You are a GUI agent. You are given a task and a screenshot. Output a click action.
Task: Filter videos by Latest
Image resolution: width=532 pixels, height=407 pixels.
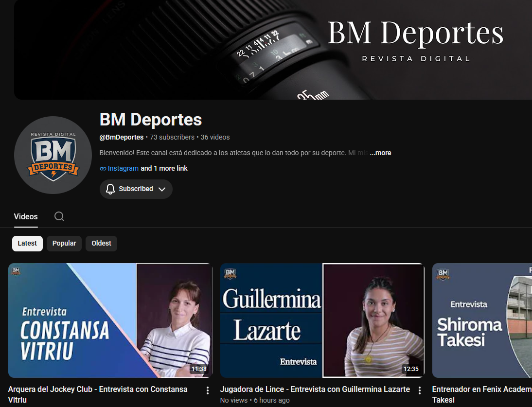[x=28, y=244]
